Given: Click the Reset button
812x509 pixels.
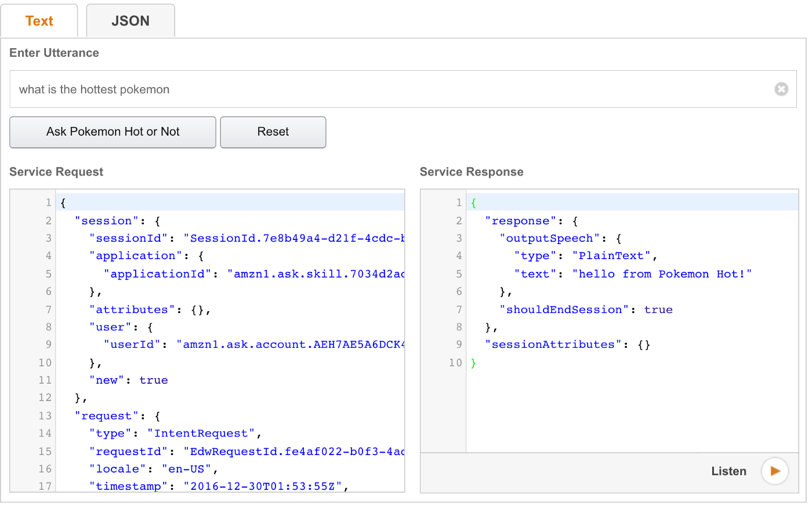Looking at the screenshot, I should tap(273, 132).
